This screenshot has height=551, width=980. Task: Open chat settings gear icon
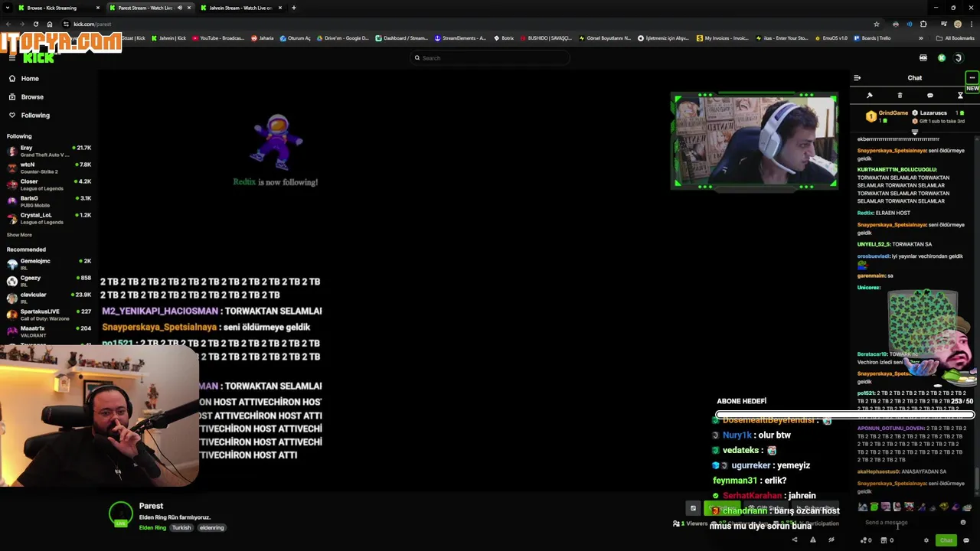pyautogui.click(x=926, y=540)
